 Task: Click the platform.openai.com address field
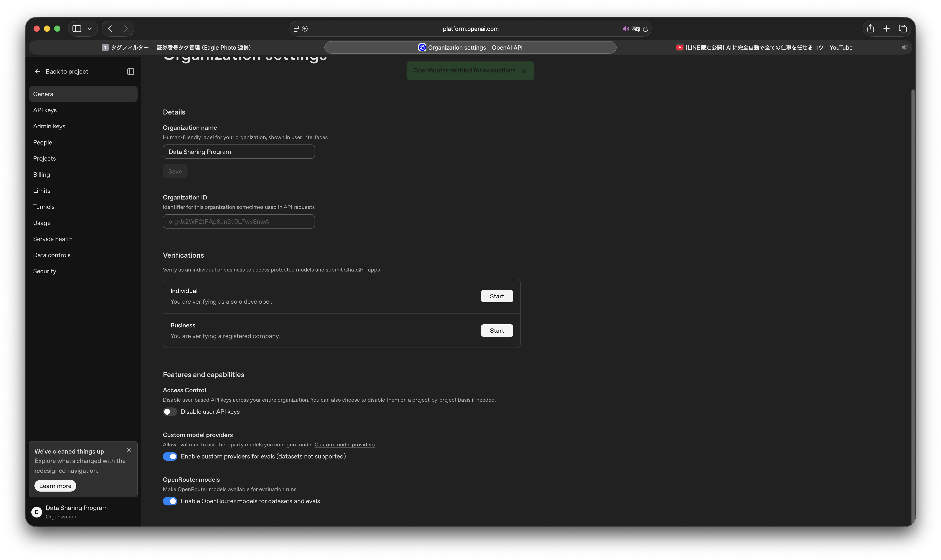click(470, 29)
